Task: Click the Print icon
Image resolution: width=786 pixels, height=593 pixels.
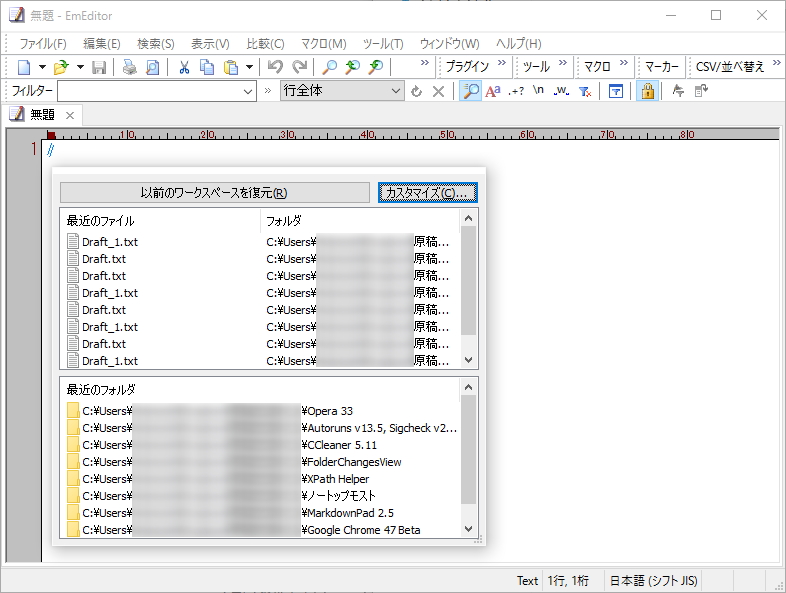Action: pyautogui.click(x=130, y=67)
